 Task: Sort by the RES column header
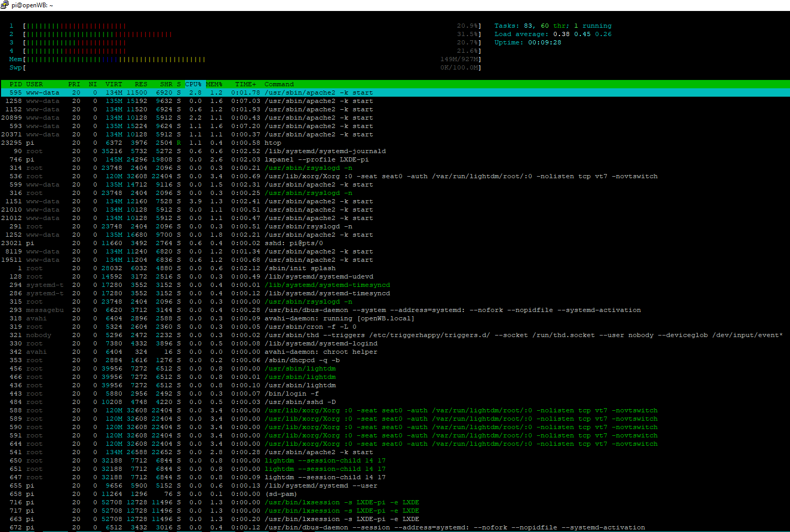[141, 84]
